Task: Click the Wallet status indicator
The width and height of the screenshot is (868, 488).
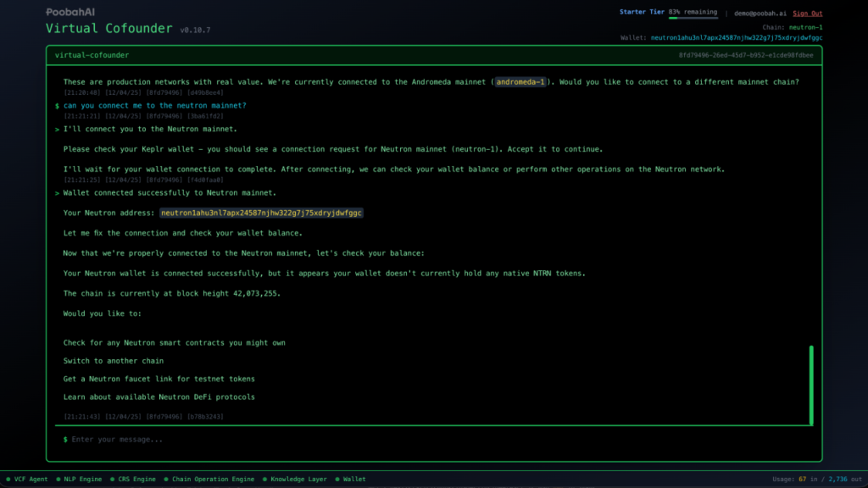Action: 350,480
